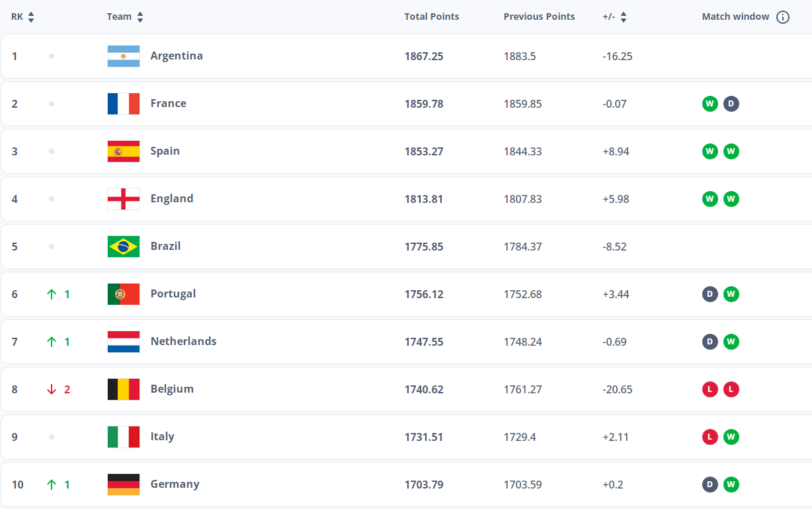Click the Total Points column header
This screenshot has height=509, width=812.
point(432,17)
